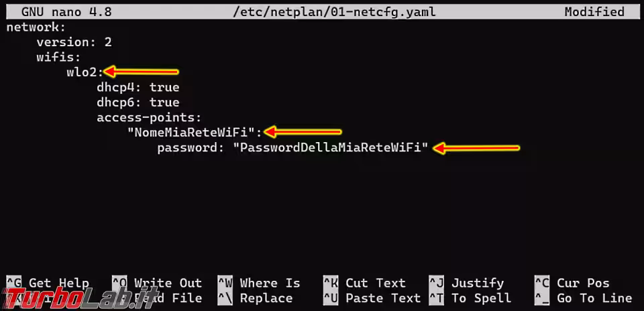
Task: Select the ^T To Spell shortcut
Action: [x=470, y=298]
